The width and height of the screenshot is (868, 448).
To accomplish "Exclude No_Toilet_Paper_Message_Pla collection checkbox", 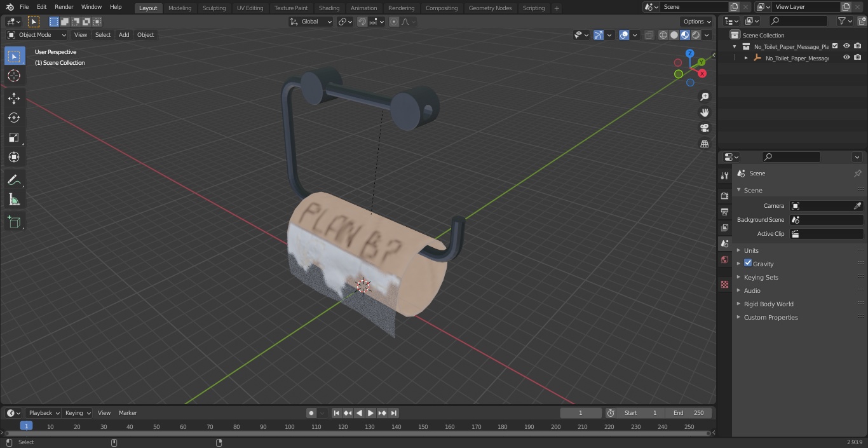I will coord(835,46).
